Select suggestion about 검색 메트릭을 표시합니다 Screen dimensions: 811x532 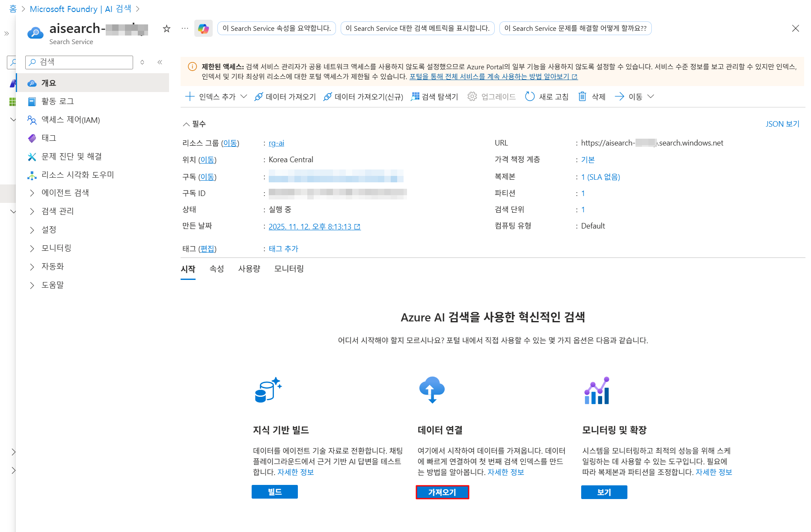point(418,29)
